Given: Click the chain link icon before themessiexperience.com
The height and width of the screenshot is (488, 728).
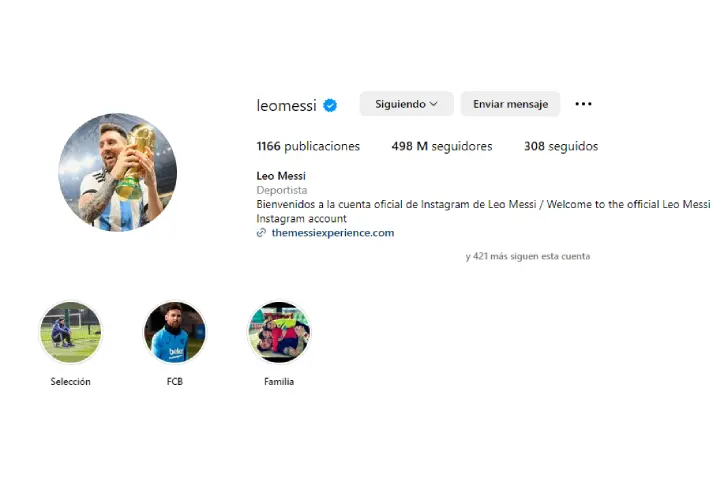Looking at the screenshot, I should 261,233.
